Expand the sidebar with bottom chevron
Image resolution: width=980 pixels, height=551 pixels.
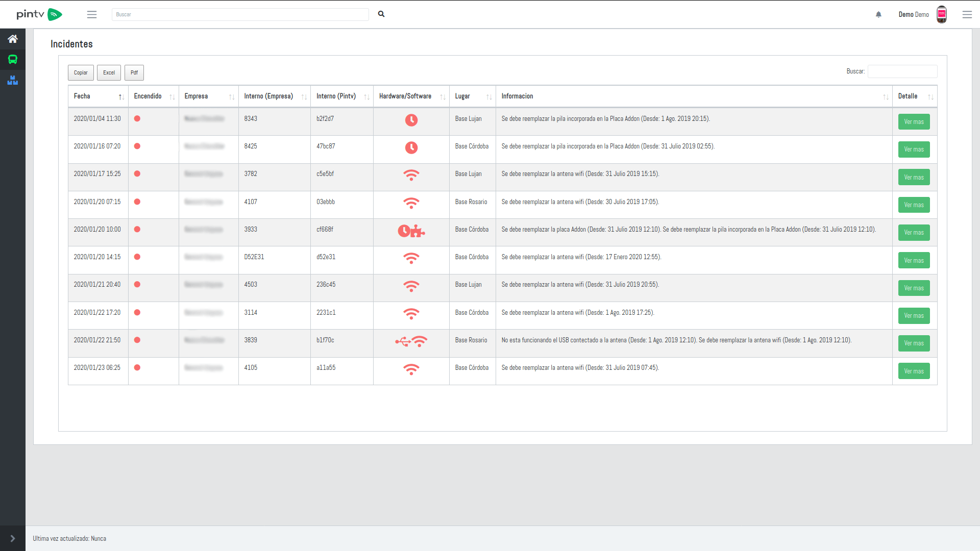[x=13, y=538]
